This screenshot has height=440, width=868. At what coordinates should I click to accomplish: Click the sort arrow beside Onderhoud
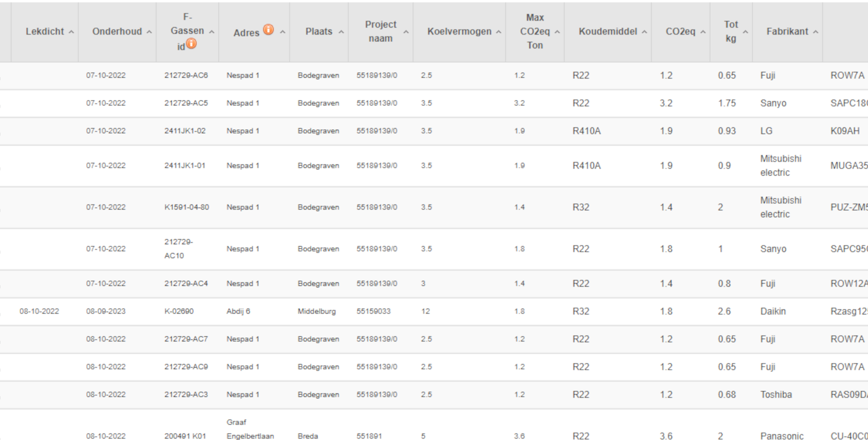point(149,32)
